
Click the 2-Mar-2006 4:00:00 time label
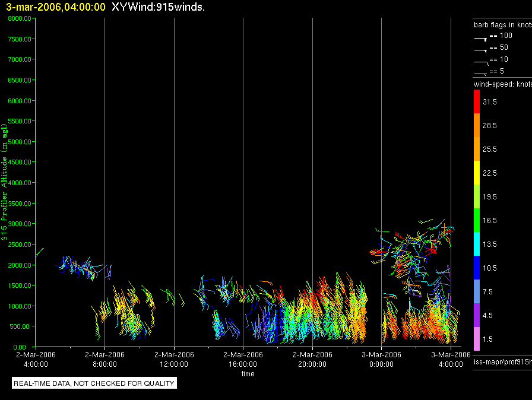pyautogui.click(x=36, y=359)
